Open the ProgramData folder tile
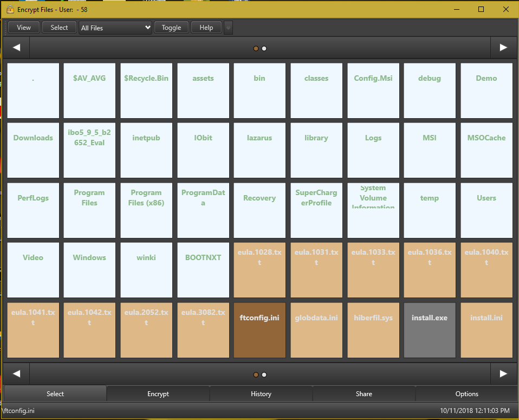 (203, 210)
